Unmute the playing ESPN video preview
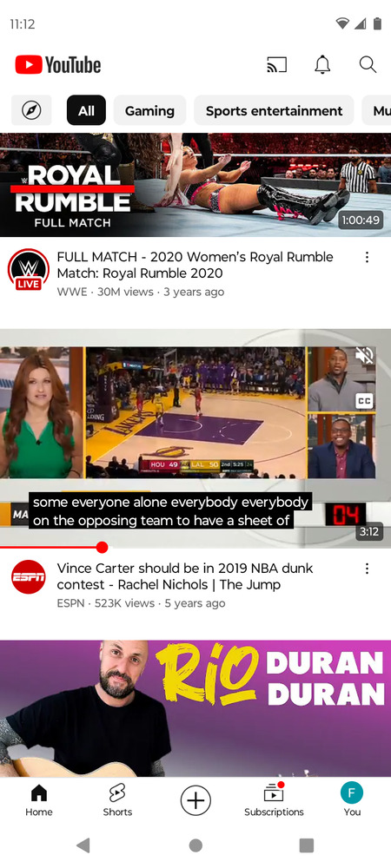The width and height of the screenshot is (391, 868). [364, 357]
